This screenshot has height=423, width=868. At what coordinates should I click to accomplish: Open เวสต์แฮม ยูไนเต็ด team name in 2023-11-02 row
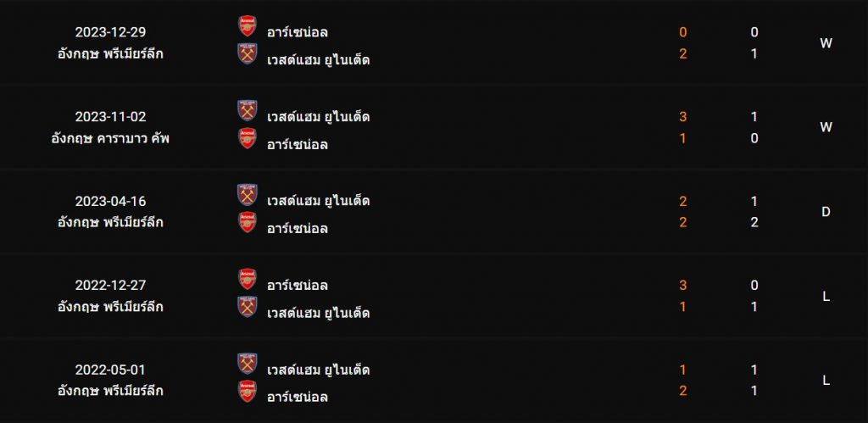tap(319, 117)
